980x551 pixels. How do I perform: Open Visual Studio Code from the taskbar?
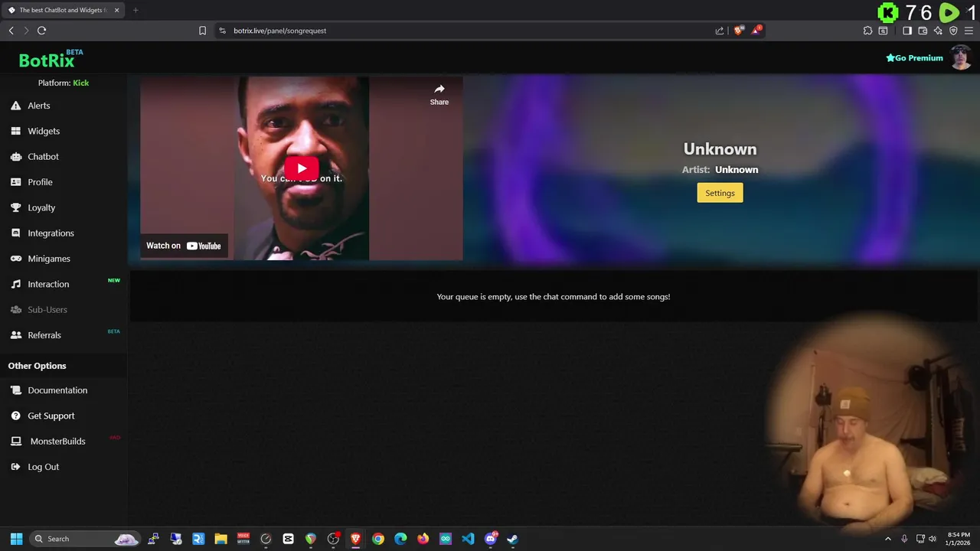(x=468, y=539)
